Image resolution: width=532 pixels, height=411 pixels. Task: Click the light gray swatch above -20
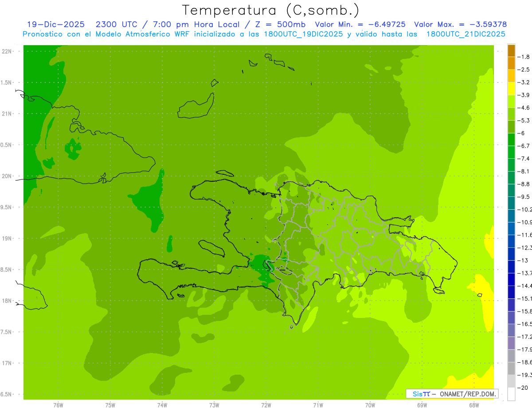point(511,381)
